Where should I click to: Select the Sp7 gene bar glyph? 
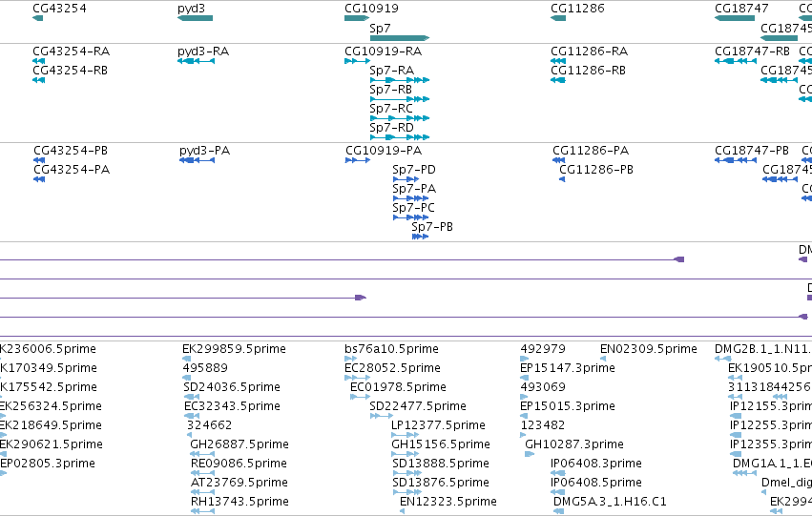[399, 38]
